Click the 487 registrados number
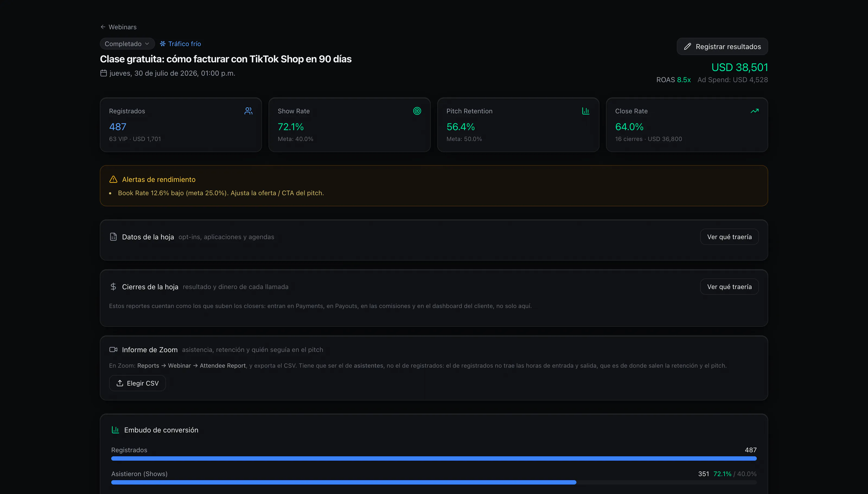Viewport: 868px width, 494px height. click(117, 127)
